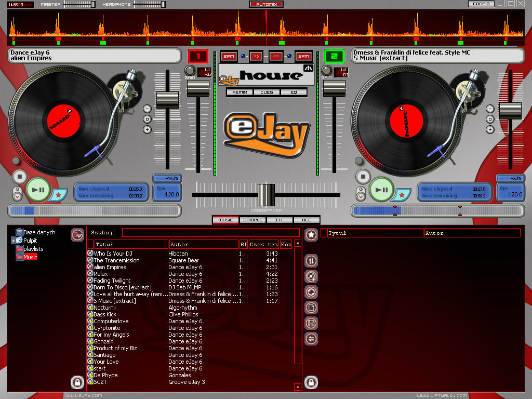Screen dimensions: 532x399
Task: Switch to the FX tab
Action: coord(279,220)
